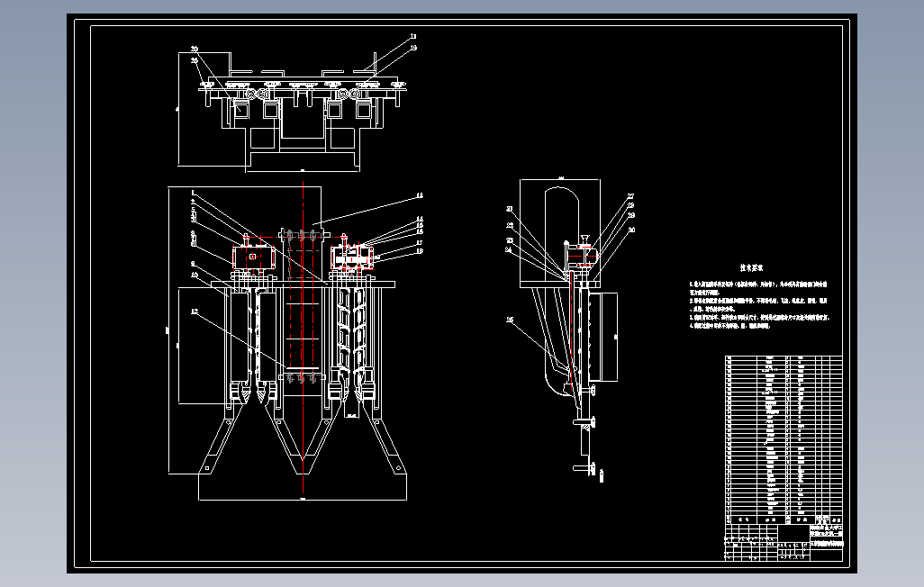The width and height of the screenshot is (924, 587).
Task: Select callout label 17 near right gearbox
Action: click(420, 243)
